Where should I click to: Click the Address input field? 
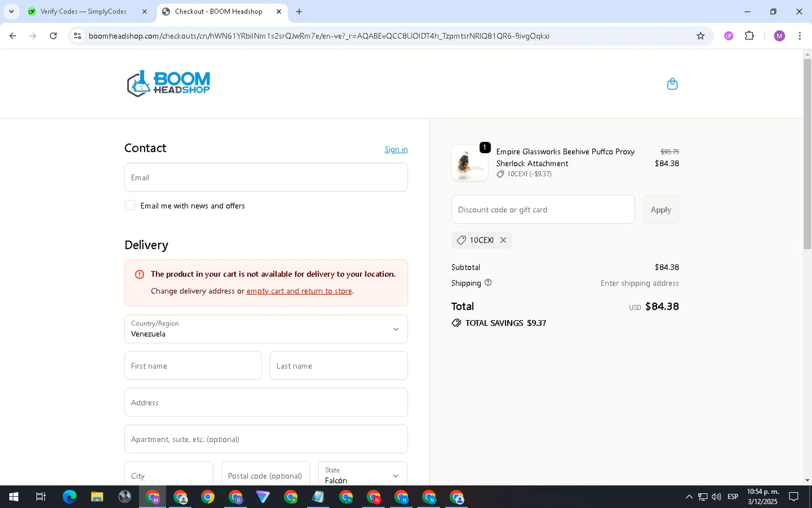pyautogui.click(x=266, y=402)
